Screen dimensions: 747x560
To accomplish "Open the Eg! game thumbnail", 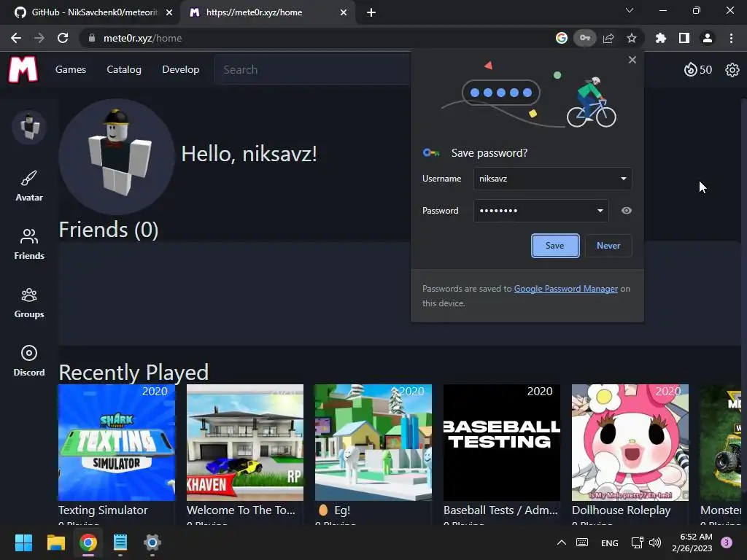I will click(373, 443).
